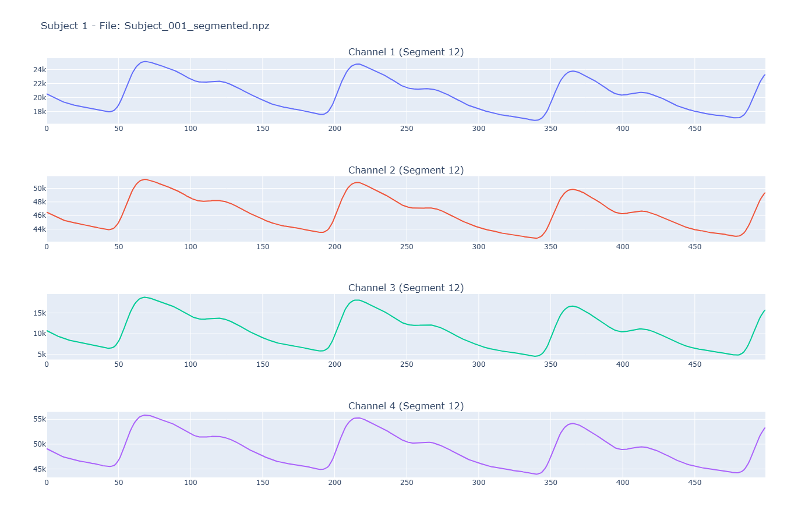Click the 400 x-axis tick under Channel 3
This screenshot has width=812, height=524.
point(623,364)
